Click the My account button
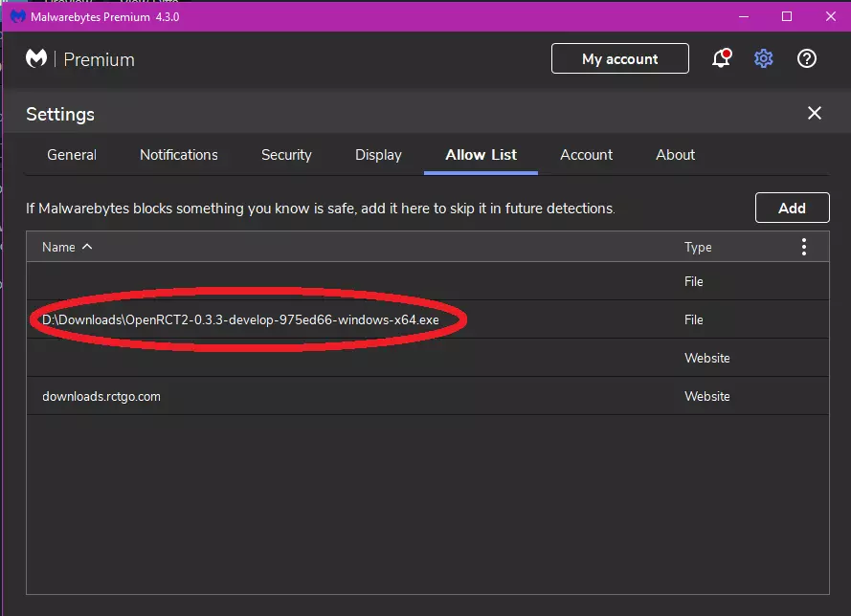Viewport: 851px width, 616px height. [x=619, y=58]
